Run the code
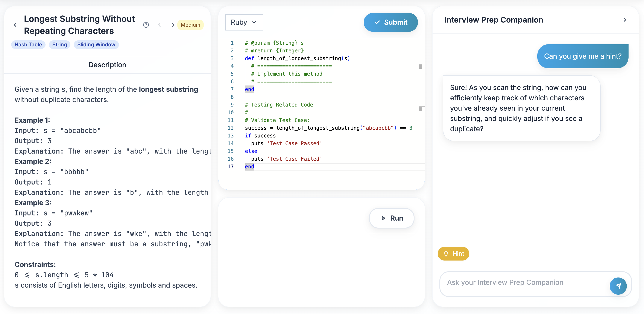644x314 pixels. click(x=392, y=218)
